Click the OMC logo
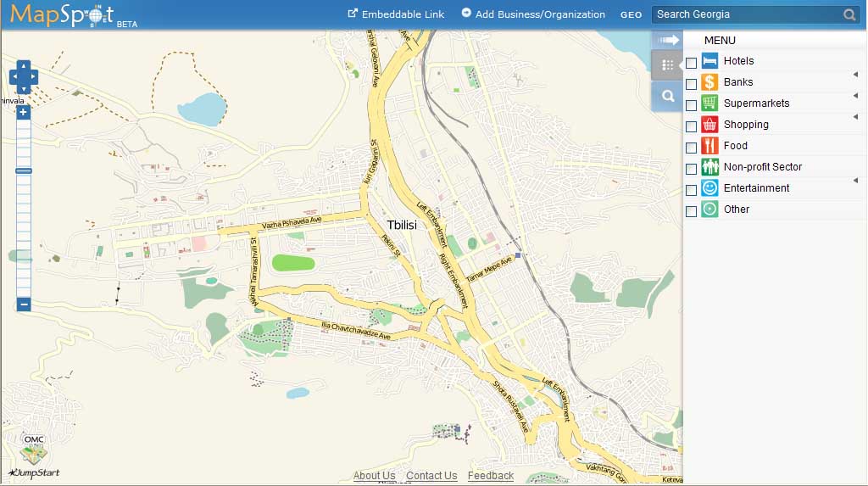 (34, 449)
